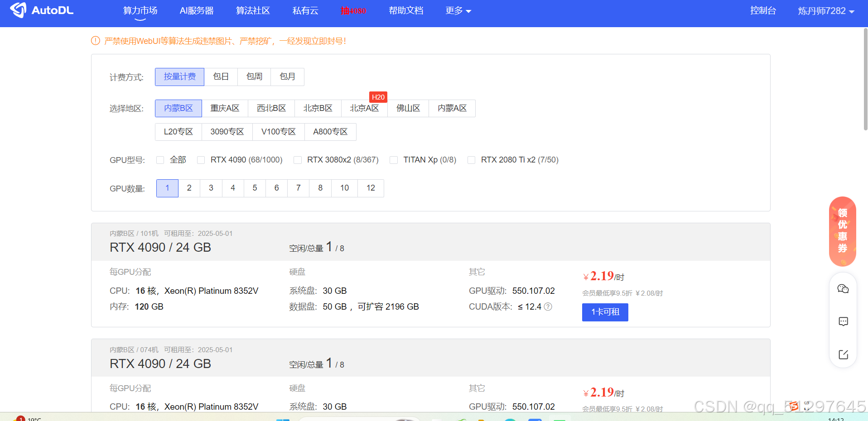The width and height of the screenshot is (868, 421).
Task: Select 包周 billing method
Action: coord(254,77)
